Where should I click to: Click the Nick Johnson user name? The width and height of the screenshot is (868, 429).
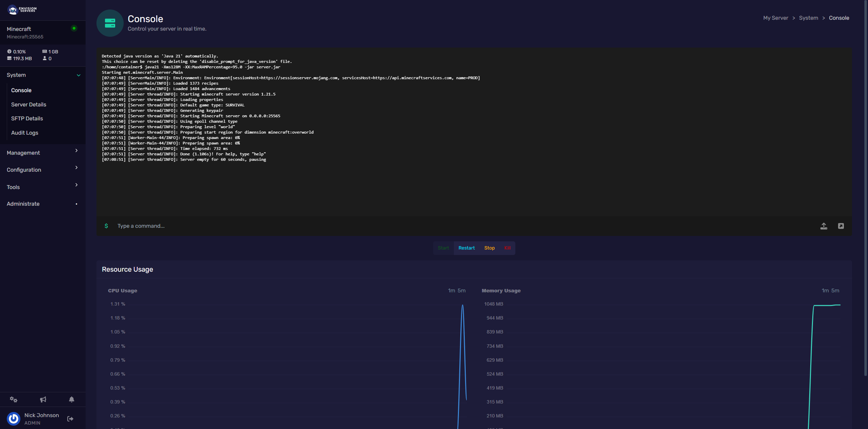(x=41, y=415)
